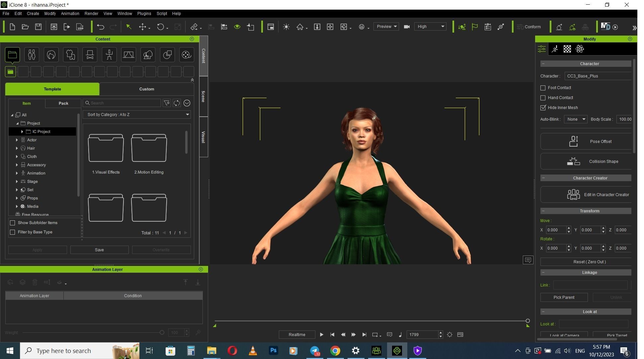Open the Animation menu
The image size is (644, 359).
coord(70,14)
